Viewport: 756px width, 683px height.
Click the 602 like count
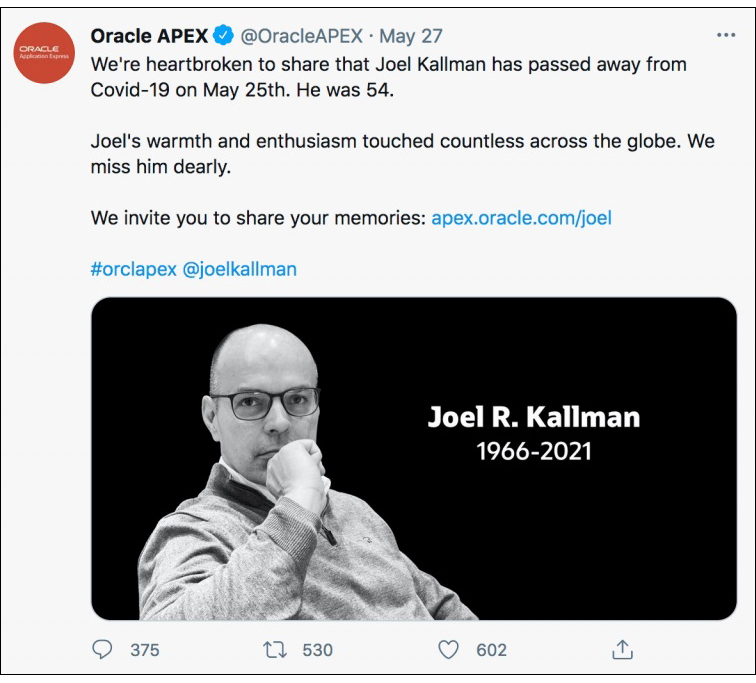491,650
